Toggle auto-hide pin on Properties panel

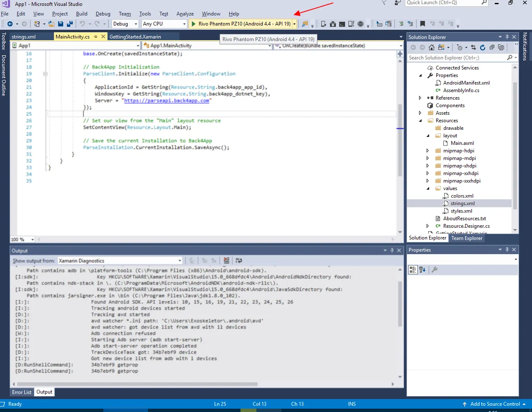tap(507, 250)
